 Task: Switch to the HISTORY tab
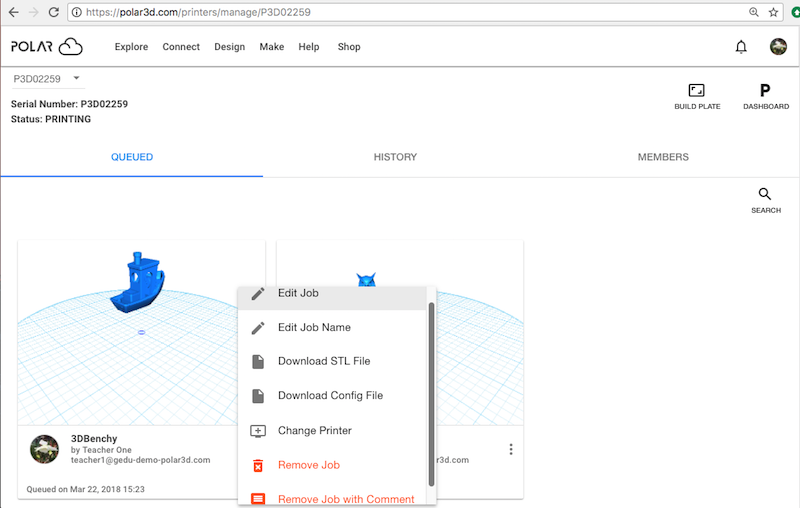395,157
